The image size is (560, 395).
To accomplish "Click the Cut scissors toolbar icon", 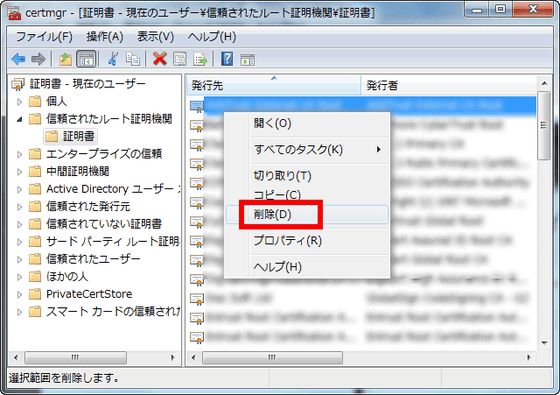I will (113, 59).
